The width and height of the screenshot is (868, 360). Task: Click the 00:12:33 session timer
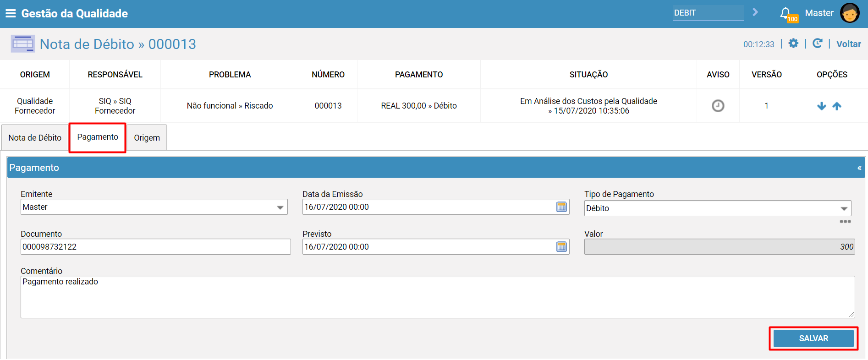(x=758, y=44)
